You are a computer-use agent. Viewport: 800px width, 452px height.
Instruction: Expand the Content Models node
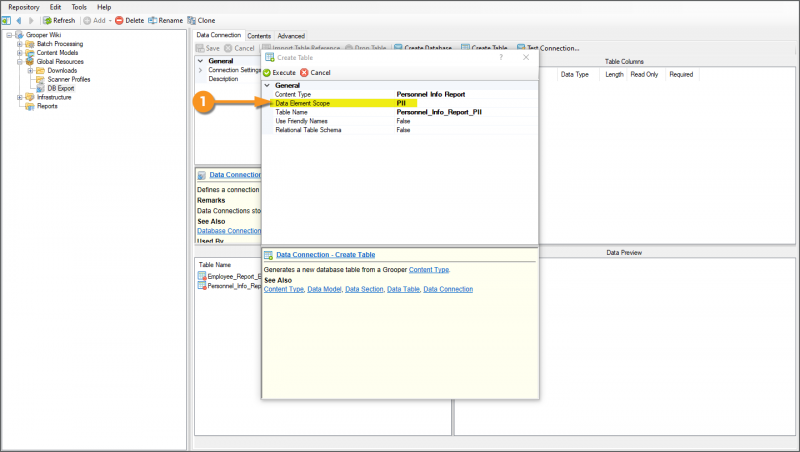(19, 53)
